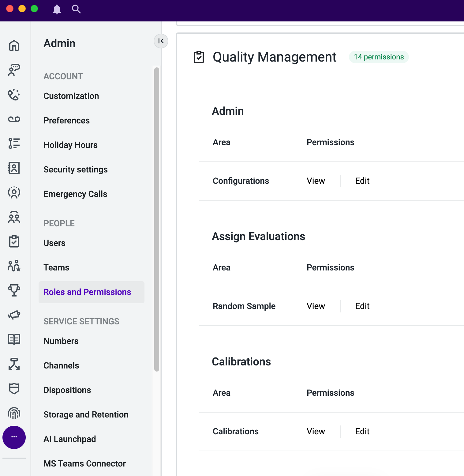This screenshot has height=476, width=464.
Task: Open AI Launchpad
Action: pos(70,439)
